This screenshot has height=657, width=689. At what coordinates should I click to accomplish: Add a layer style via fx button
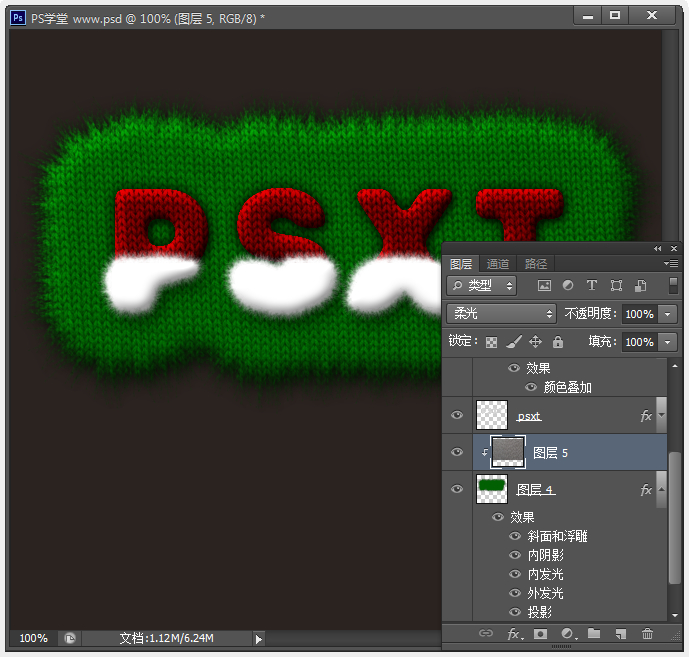tap(515, 633)
